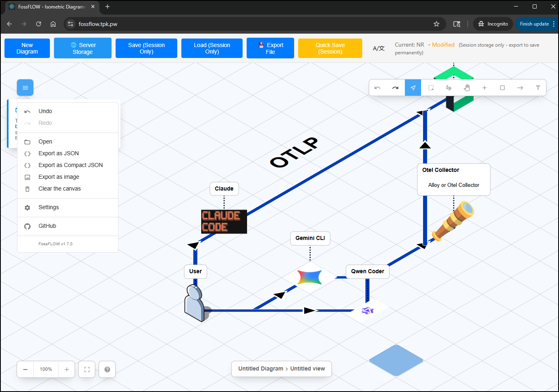This screenshot has height=392, width=559.
Task: Toggle language with the A/文 icon
Action: point(378,48)
